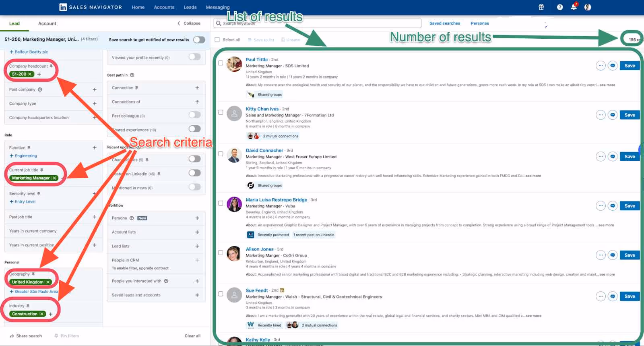Add Engineering function suggestion

point(23,156)
